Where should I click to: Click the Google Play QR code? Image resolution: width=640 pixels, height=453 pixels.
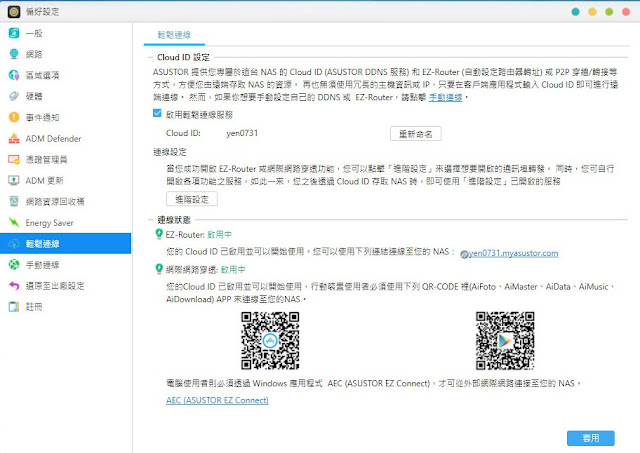tap(505, 341)
